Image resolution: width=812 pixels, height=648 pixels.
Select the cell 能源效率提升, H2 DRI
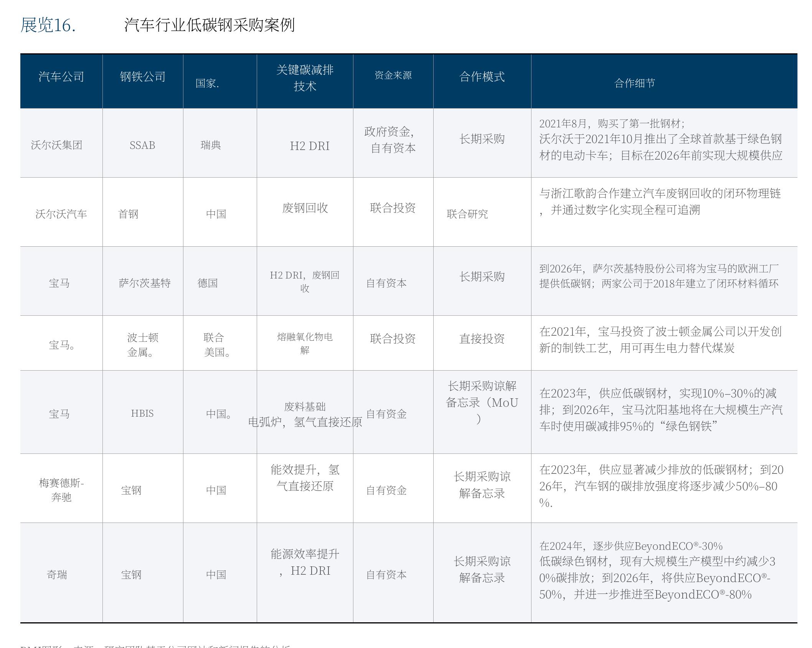coord(305,562)
